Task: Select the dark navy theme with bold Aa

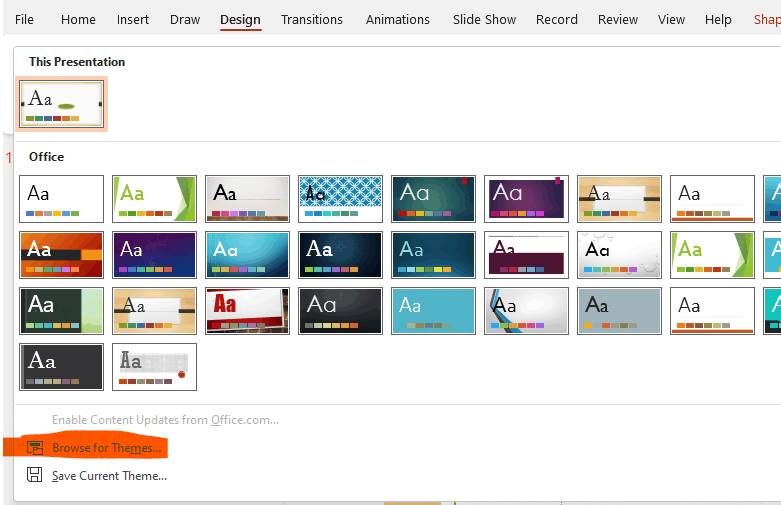Action: coord(340,254)
